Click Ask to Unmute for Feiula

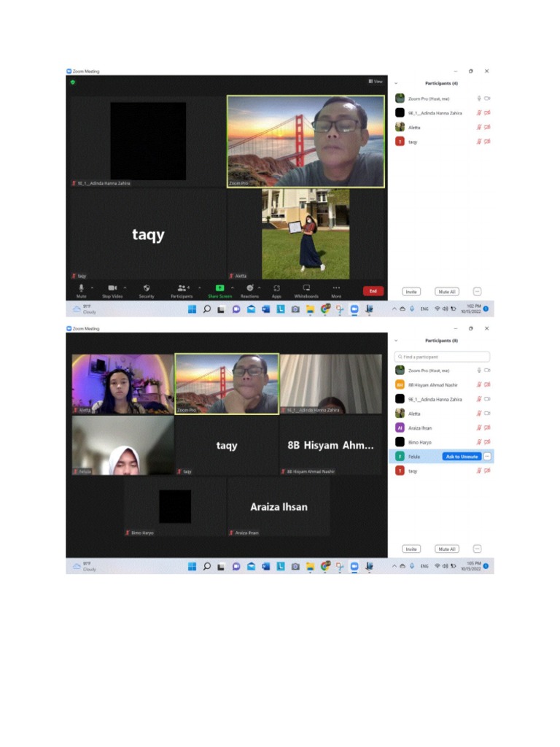(462, 457)
